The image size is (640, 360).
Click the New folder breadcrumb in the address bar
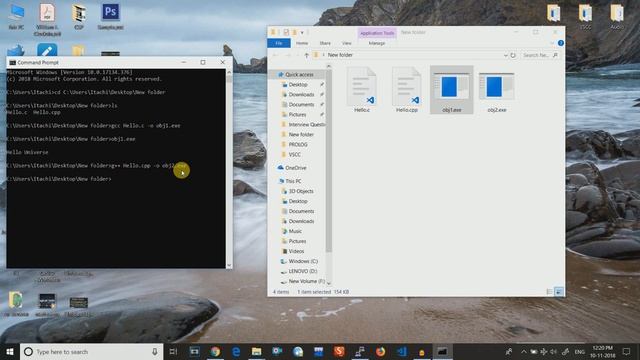coord(340,55)
